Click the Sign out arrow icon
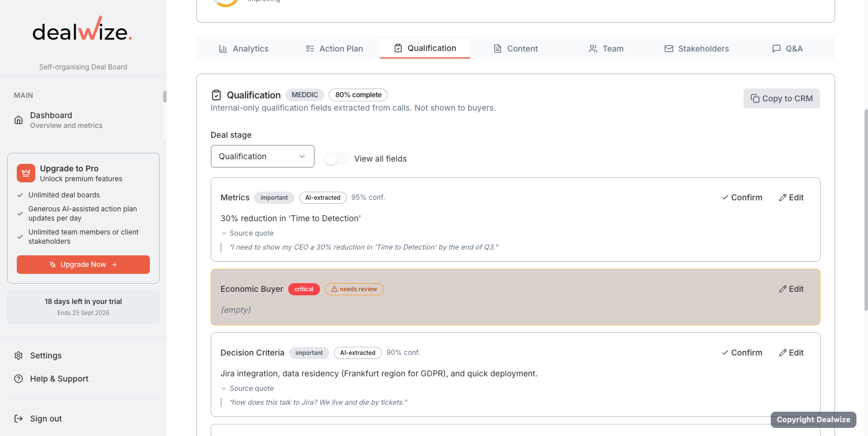The height and width of the screenshot is (436, 868). (x=19, y=419)
